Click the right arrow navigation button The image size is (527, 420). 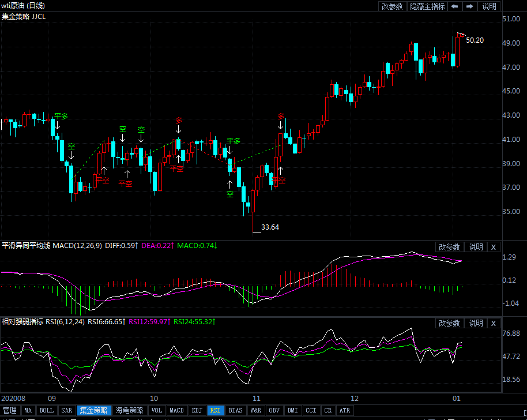point(470,6)
